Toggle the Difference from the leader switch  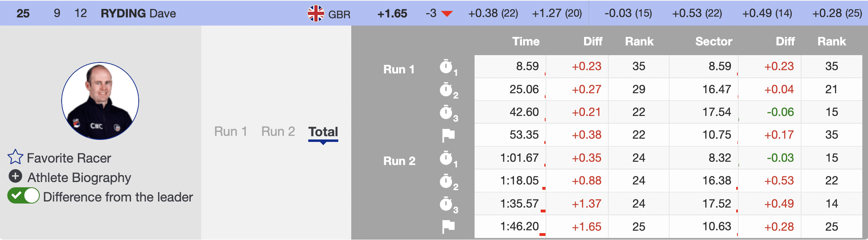(24, 196)
